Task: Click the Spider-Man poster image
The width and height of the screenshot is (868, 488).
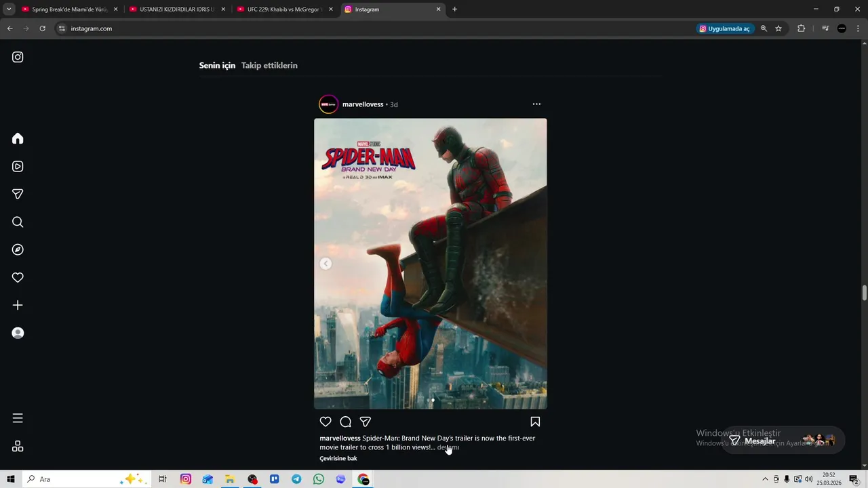Action: 430,264
